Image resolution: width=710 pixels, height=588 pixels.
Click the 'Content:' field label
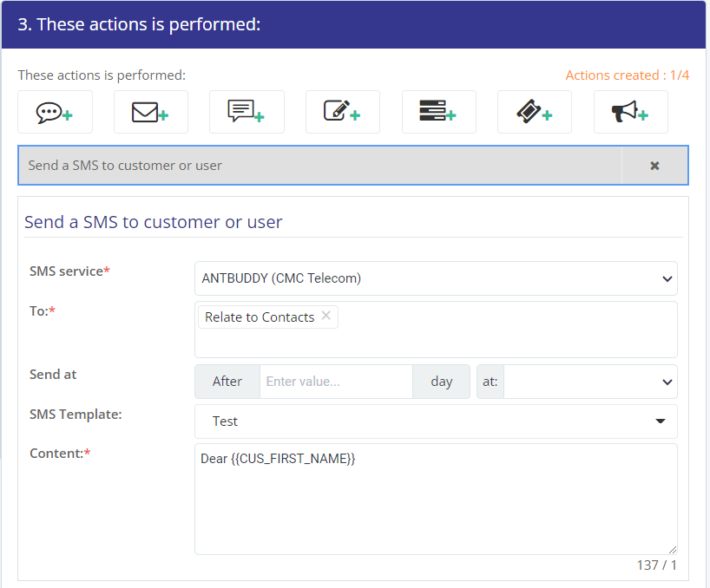pyautogui.click(x=56, y=454)
